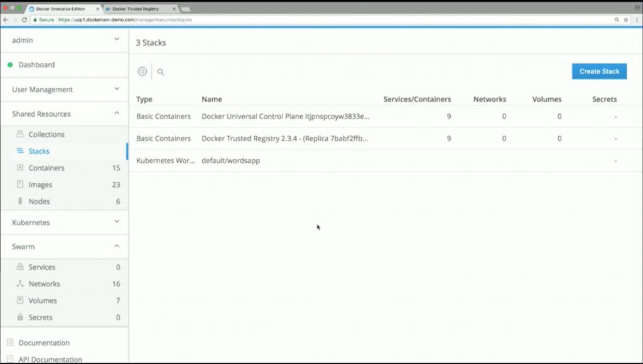Close the Docker Enterprise Edition tab
Screen dimensions: 643x364
(x=97, y=9)
